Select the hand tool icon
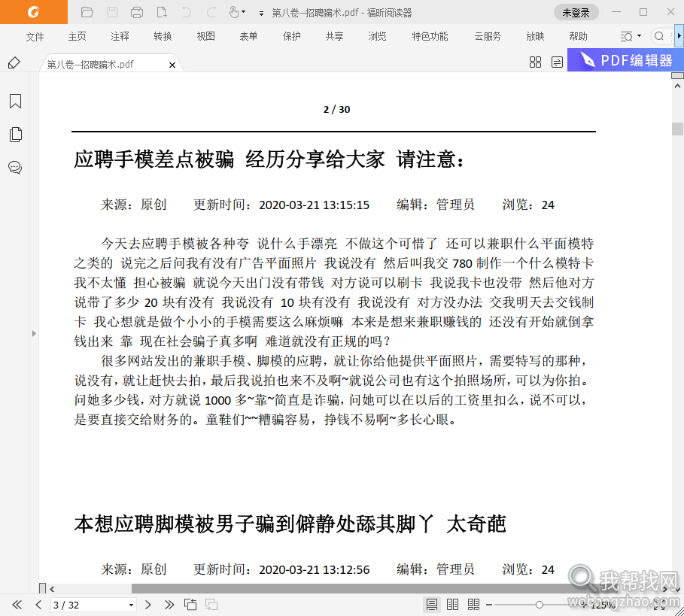Viewport: 684px width, 616px height. [234, 12]
